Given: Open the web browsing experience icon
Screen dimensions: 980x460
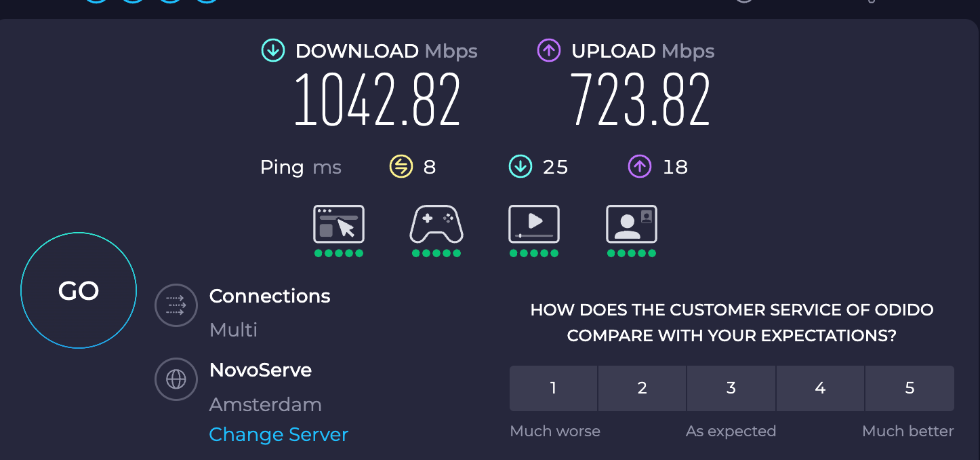Looking at the screenshot, I should pos(339,224).
